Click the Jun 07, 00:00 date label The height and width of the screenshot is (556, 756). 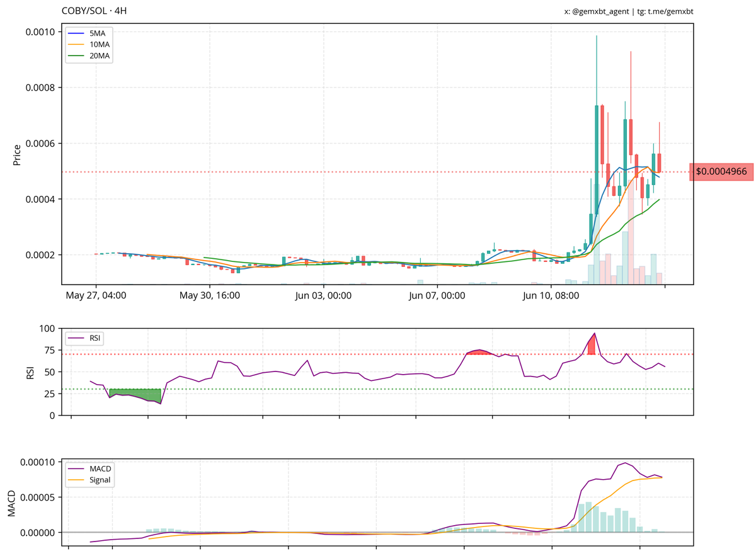tap(437, 295)
